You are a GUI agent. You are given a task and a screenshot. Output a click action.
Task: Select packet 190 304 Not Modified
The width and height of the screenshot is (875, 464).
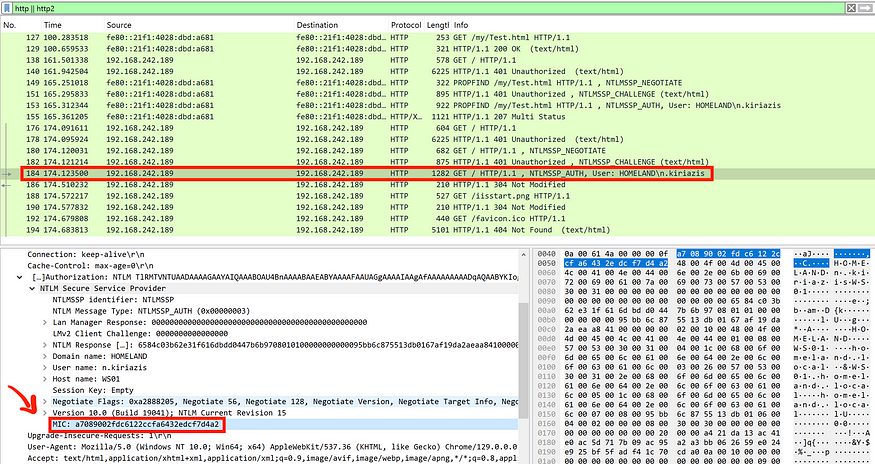(x=438, y=207)
